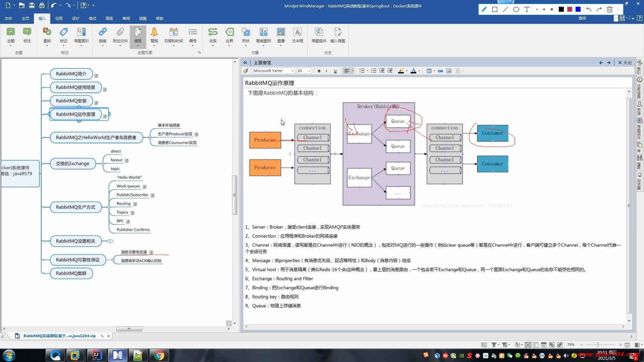Toggle italic in notes toolbar
The image size is (644, 362).
point(327,71)
